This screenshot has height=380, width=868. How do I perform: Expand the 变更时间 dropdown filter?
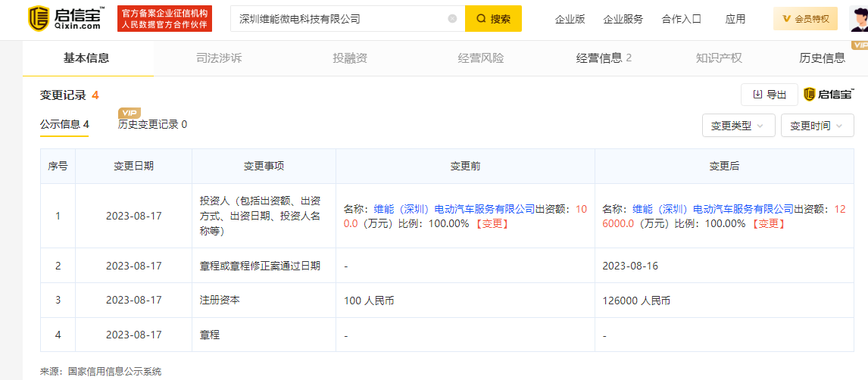coord(817,126)
